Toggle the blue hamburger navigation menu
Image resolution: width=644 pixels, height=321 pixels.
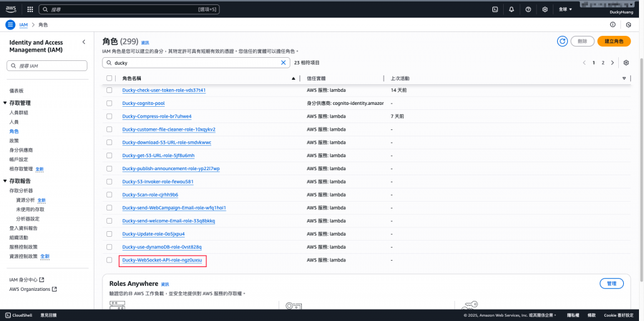click(x=10, y=24)
